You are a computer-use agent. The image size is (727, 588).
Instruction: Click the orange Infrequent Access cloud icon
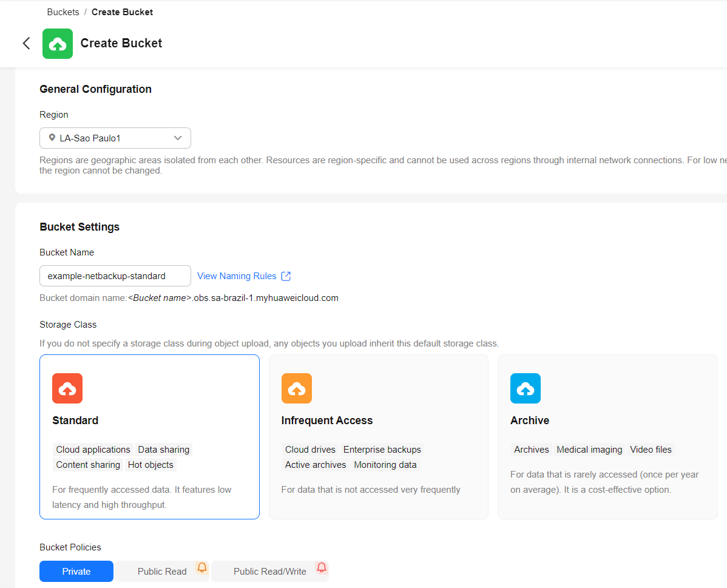click(x=296, y=388)
